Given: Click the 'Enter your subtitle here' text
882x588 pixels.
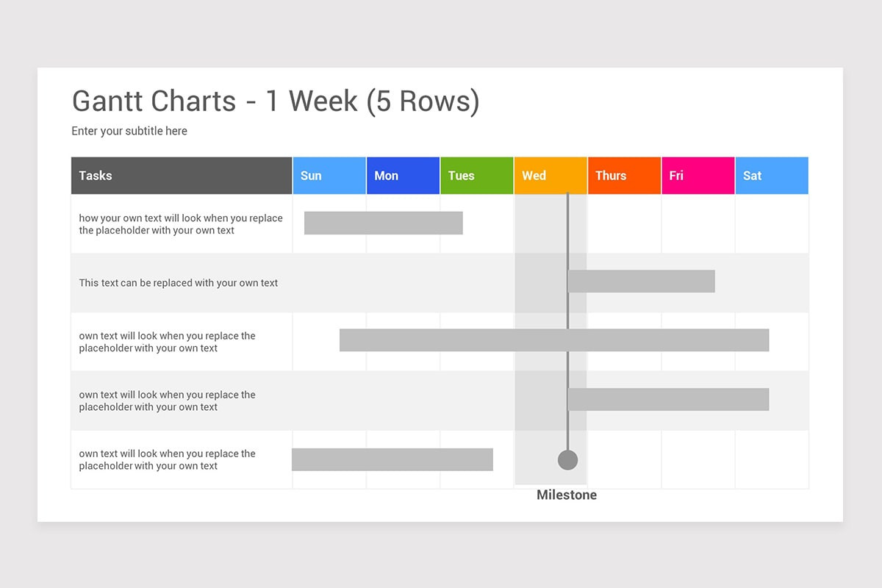Looking at the screenshot, I should point(129,131).
